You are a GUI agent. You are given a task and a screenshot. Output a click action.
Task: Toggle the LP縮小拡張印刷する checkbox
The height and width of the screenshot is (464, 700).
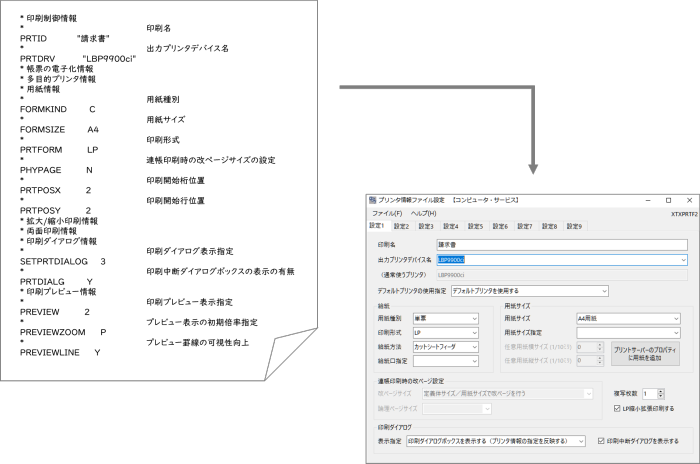click(617, 408)
